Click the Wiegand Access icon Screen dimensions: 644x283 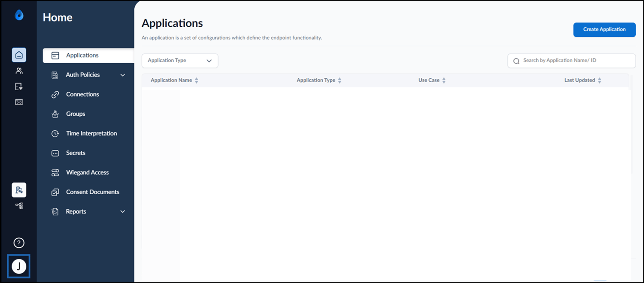(x=55, y=172)
